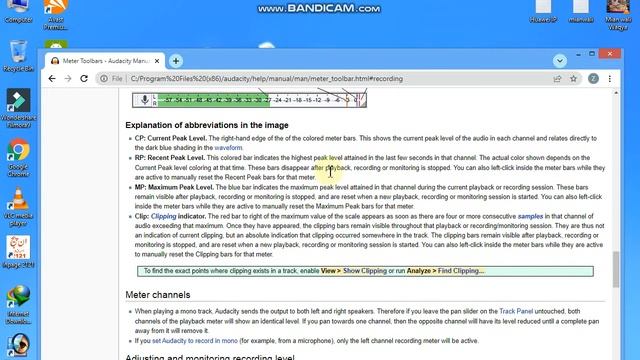
Task: Click Explanation of abbreviations heading
Action: (x=207, y=125)
